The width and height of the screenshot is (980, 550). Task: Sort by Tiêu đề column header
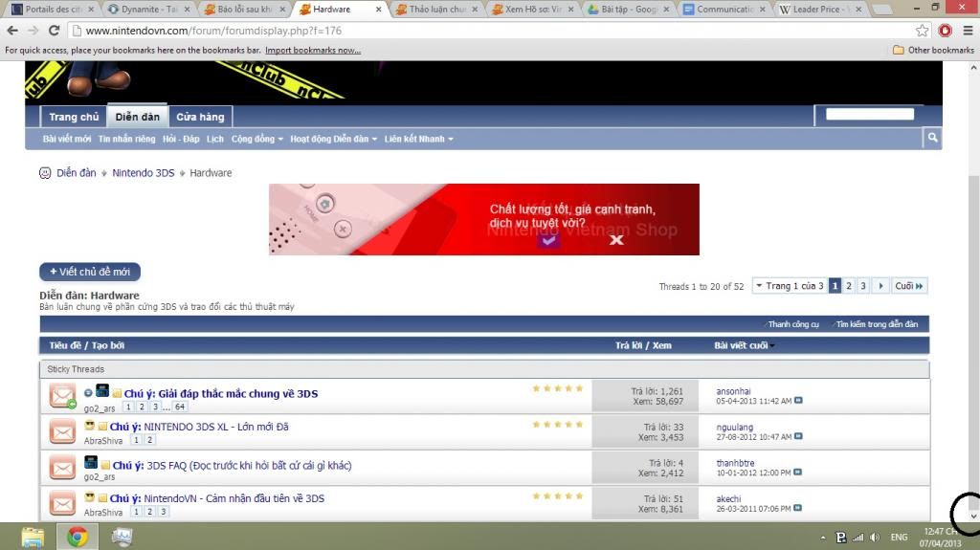pos(64,345)
